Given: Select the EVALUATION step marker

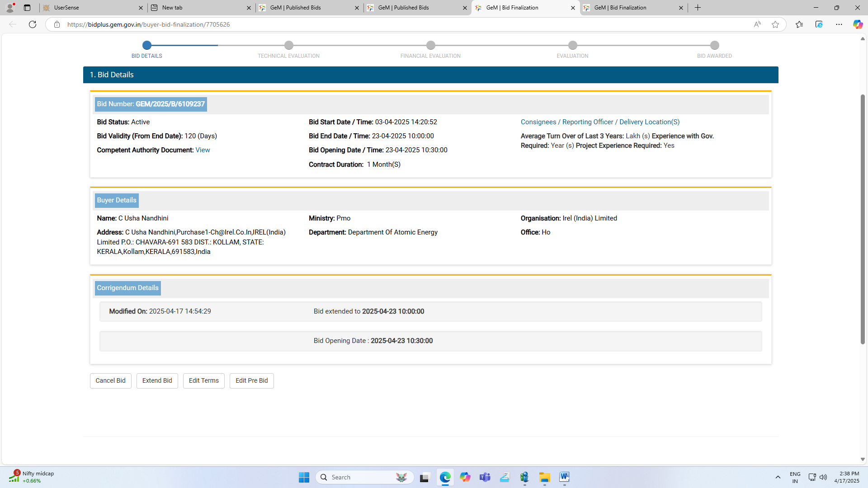Looking at the screenshot, I should point(573,45).
